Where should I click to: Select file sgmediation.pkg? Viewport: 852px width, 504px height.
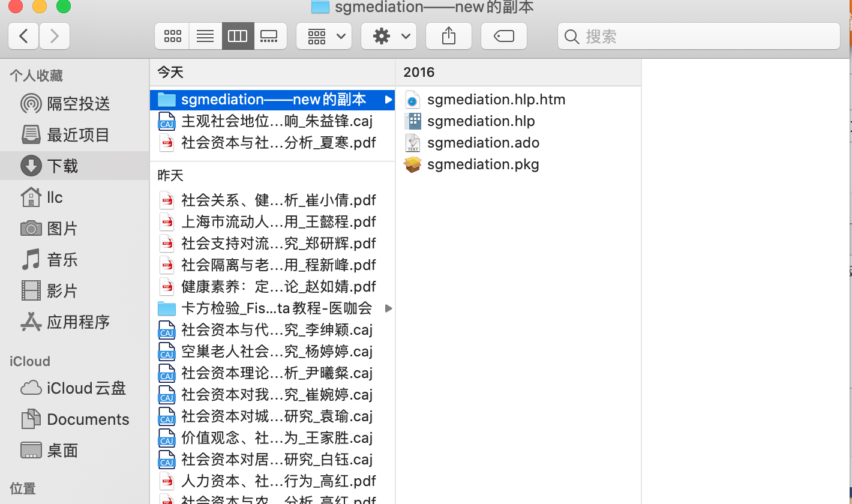518,164
